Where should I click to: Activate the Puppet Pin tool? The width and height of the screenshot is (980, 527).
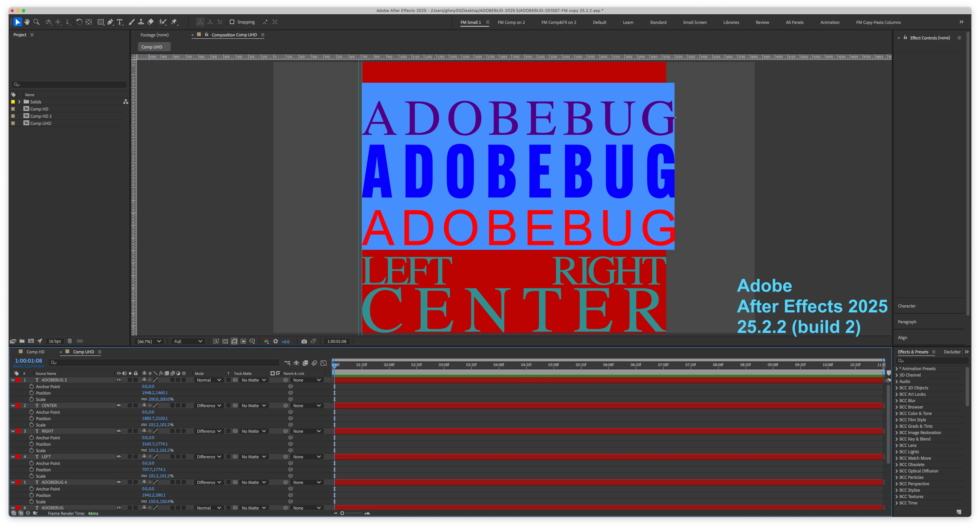click(x=174, y=22)
